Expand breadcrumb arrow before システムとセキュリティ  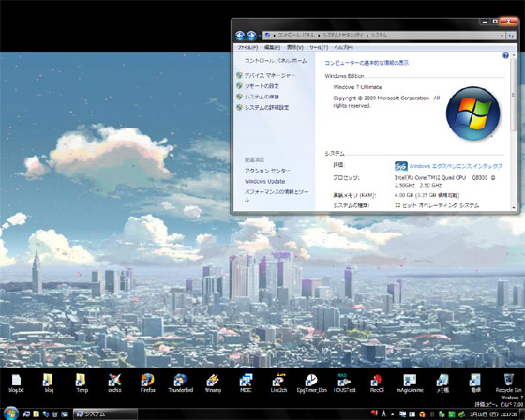[319, 36]
